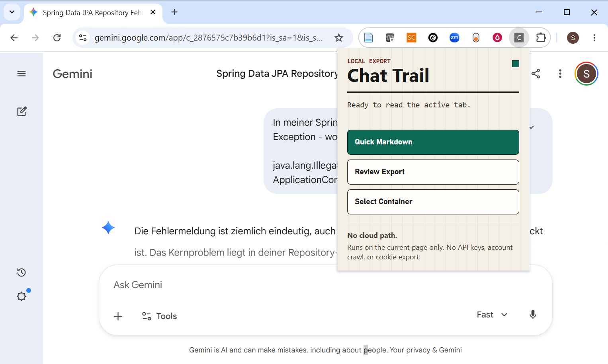
Task: Open a new browser tab
Action: [x=174, y=12]
